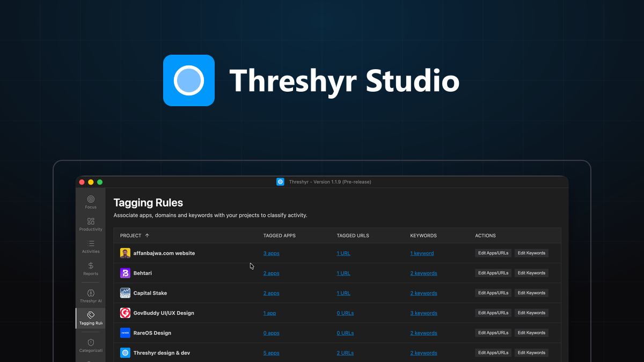Edit Apps/URLs for Behtari
The height and width of the screenshot is (362, 644).
click(x=493, y=273)
